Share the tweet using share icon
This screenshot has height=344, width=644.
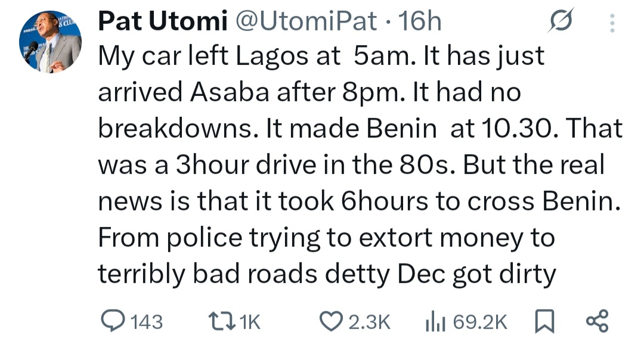(x=597, y=321)
